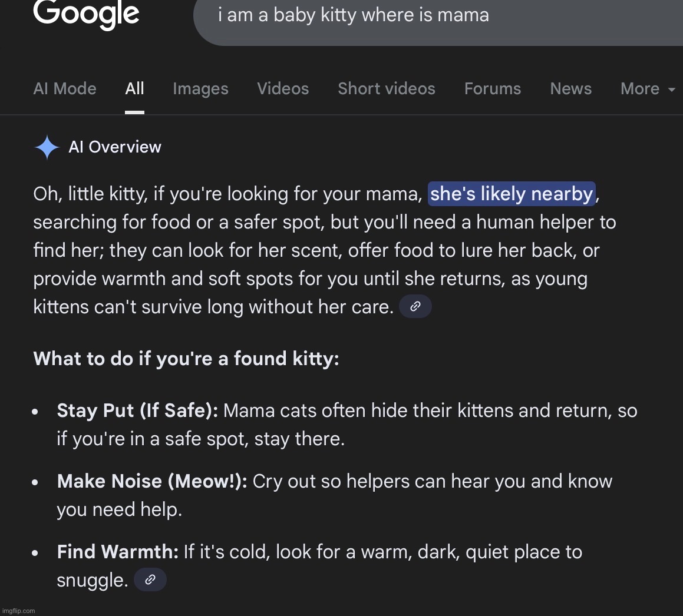Viewport: 683px width, 616px height.
Task: Click the Google logo
Action: [x=86, y=14]
